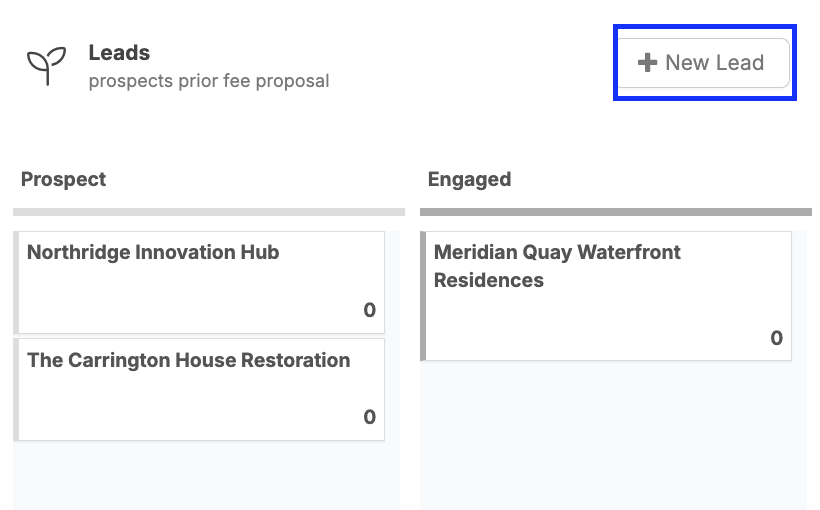Click the Leads page heading
This screenshot has height=510, width=820.
click(x=119, y=52)
